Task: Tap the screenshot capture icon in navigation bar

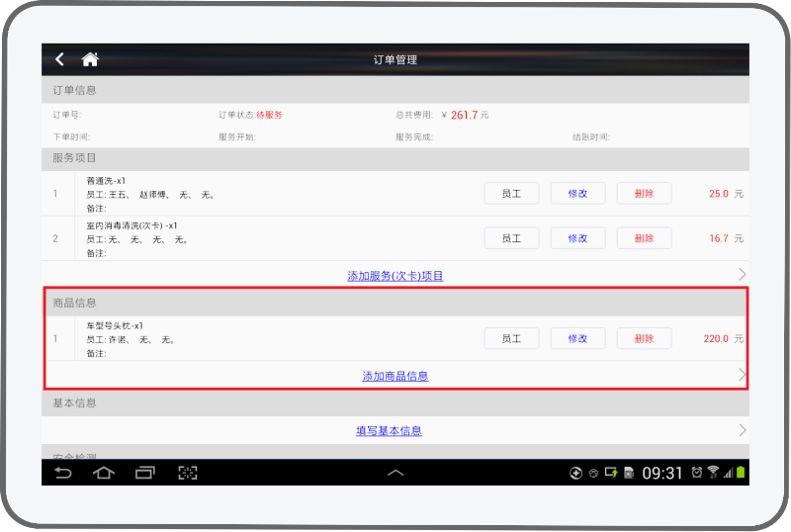Action: point(188,473)
